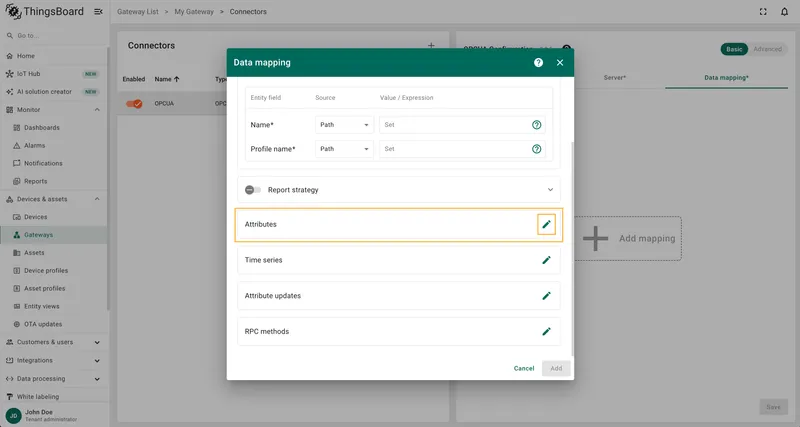
Task: Add a connector with the plus icon
Action: pyautogui.click(x=431, y=45)
